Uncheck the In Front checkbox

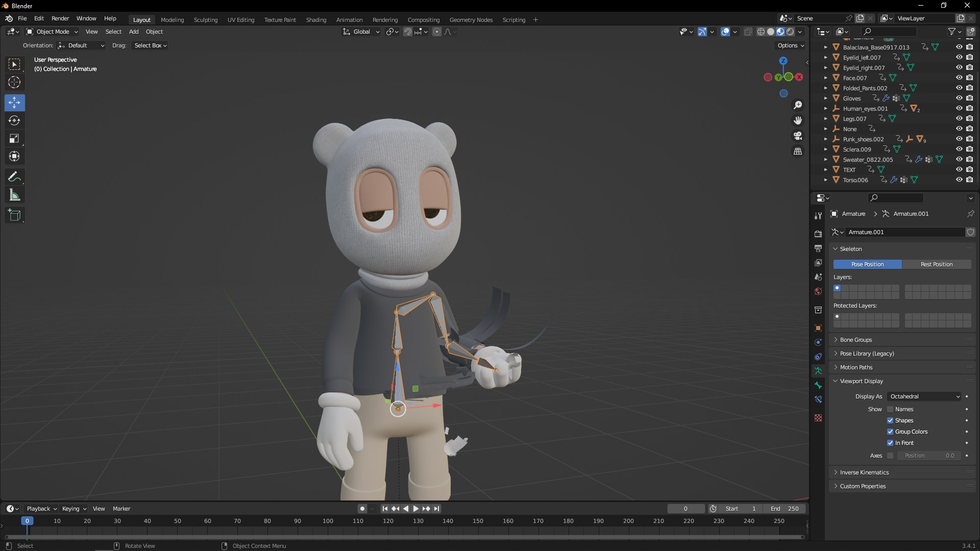tap(890, 443)
